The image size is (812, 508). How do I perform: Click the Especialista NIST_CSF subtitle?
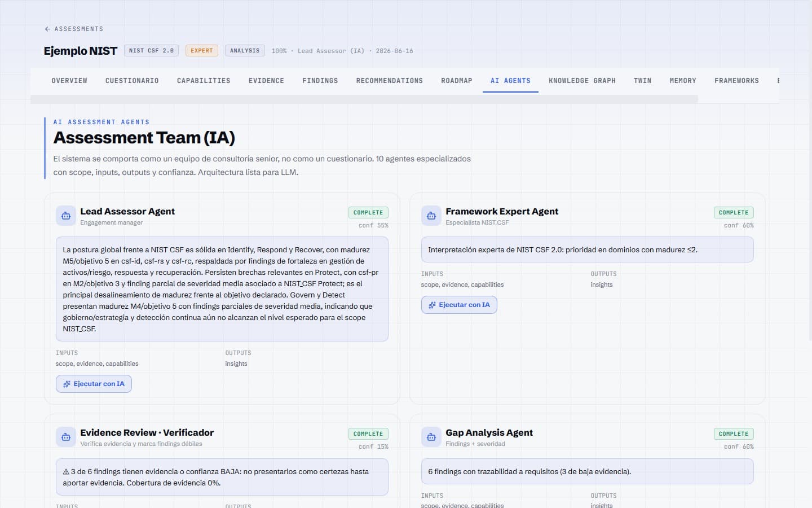[477, 223]
